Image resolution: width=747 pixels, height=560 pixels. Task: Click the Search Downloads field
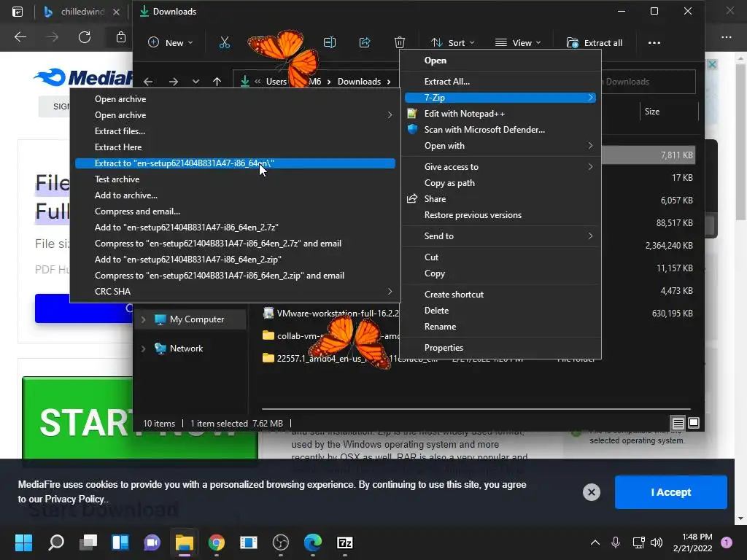pos(648,82)
